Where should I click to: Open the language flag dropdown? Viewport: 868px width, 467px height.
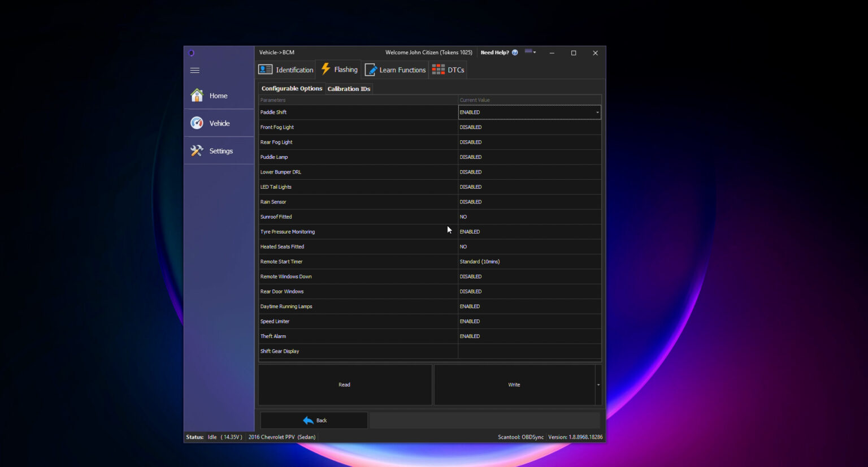click(530, 52)
